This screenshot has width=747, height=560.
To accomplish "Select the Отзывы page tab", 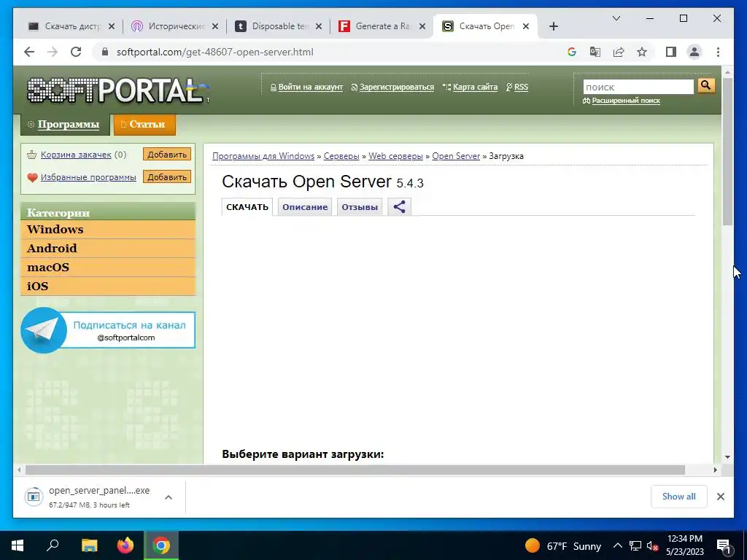I will [x=360, y=207].
